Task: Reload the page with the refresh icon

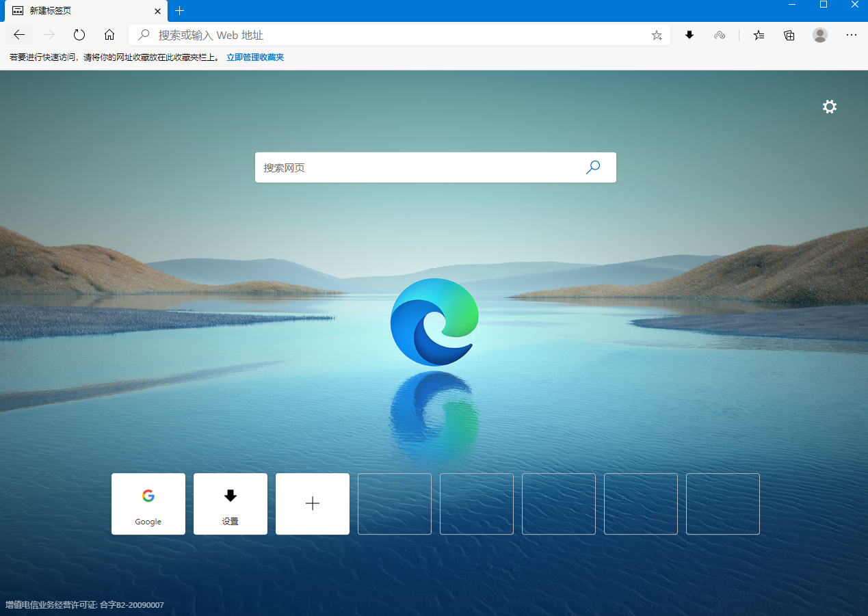Action: coord(79,35)
